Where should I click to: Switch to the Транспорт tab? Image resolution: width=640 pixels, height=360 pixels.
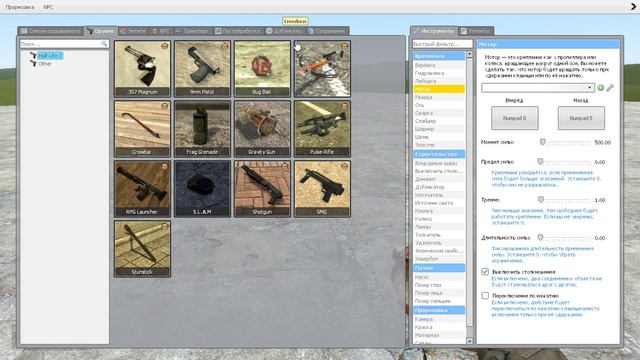[193, 31]
